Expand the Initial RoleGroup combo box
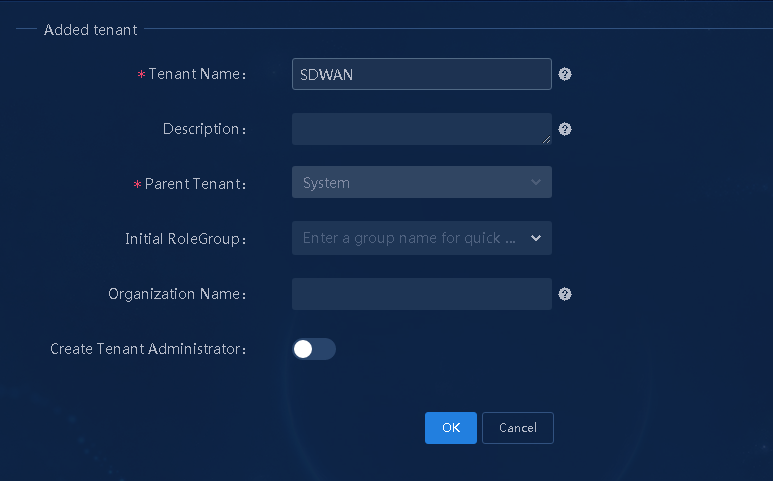The width and height of the screenshot is (773, 481). (x=422, y=238)
